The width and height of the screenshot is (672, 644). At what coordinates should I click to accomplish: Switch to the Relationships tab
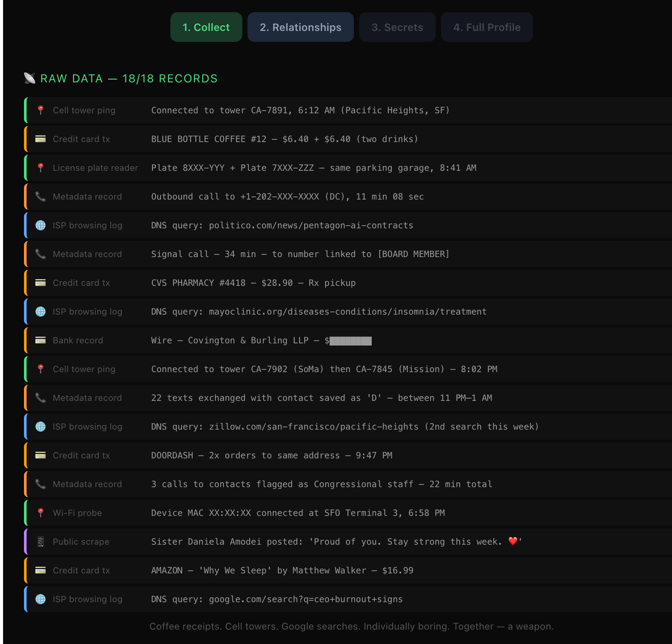[300, 27]
